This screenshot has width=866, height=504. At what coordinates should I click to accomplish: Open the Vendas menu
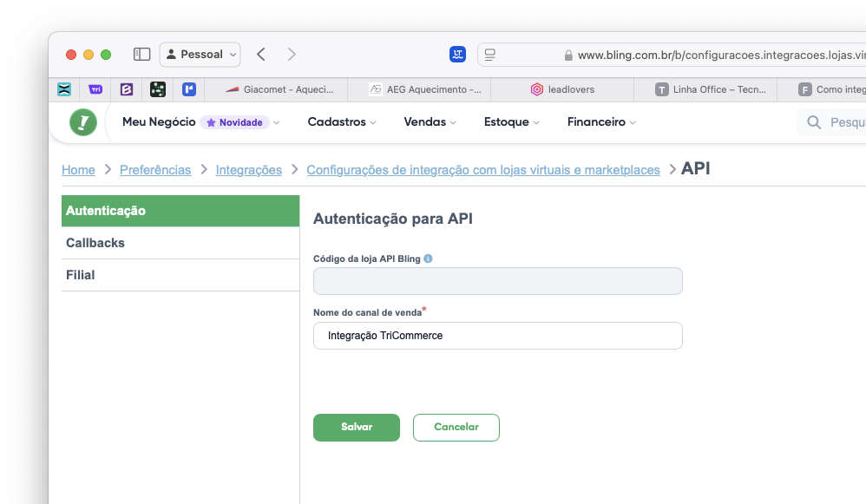(424, 122)
